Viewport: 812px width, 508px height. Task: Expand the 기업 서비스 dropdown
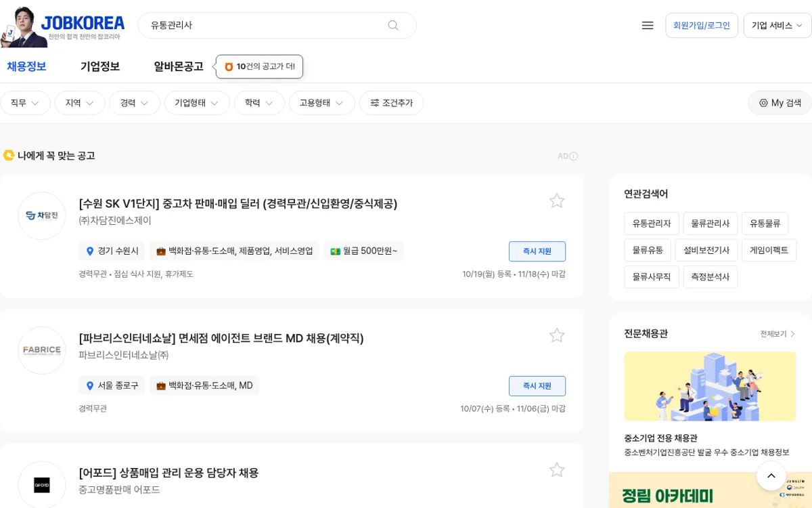pos(777,25)
